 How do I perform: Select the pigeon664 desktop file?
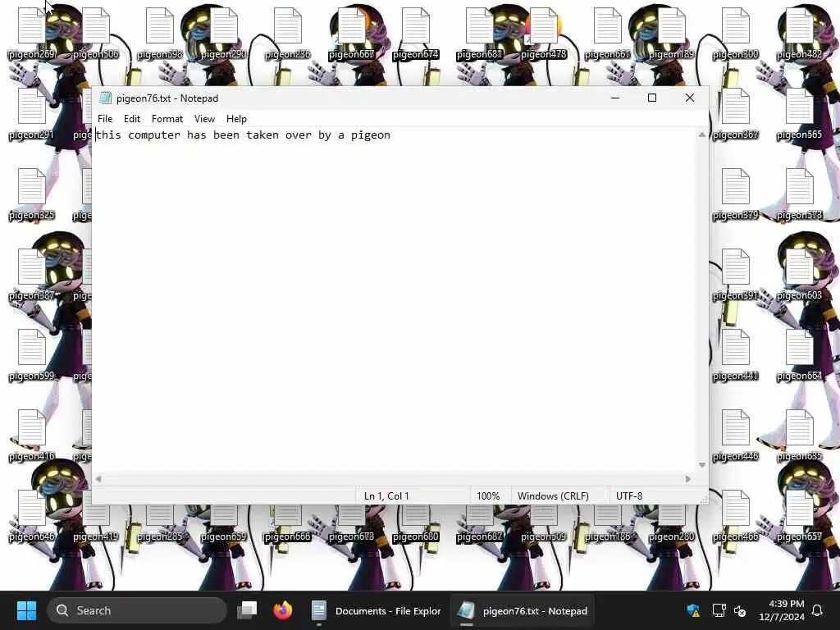click(x=799, y=354)
